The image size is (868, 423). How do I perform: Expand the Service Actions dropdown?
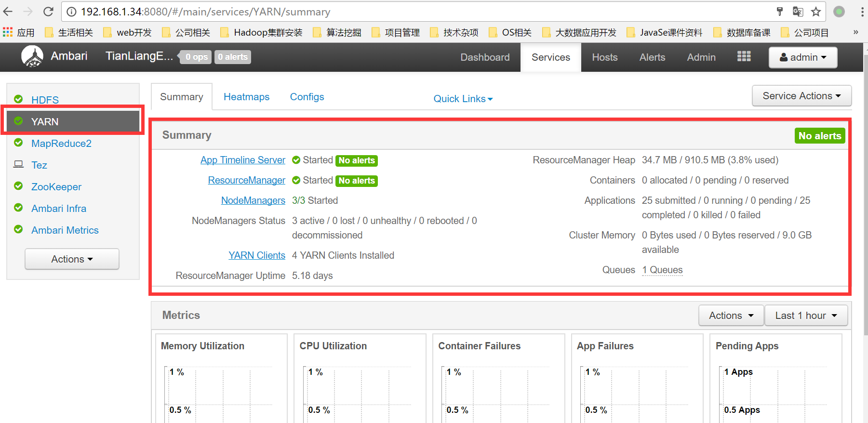tap(801, 96)
